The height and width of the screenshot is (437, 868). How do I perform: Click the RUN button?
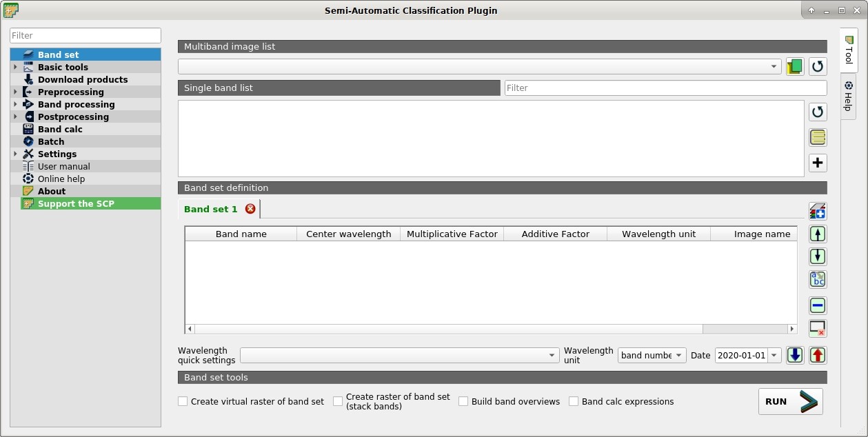(x=790, y=401)
